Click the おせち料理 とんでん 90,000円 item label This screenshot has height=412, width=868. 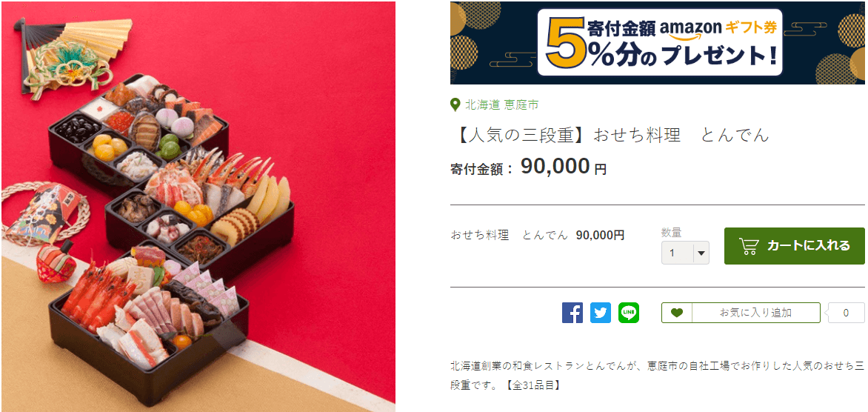538,235
